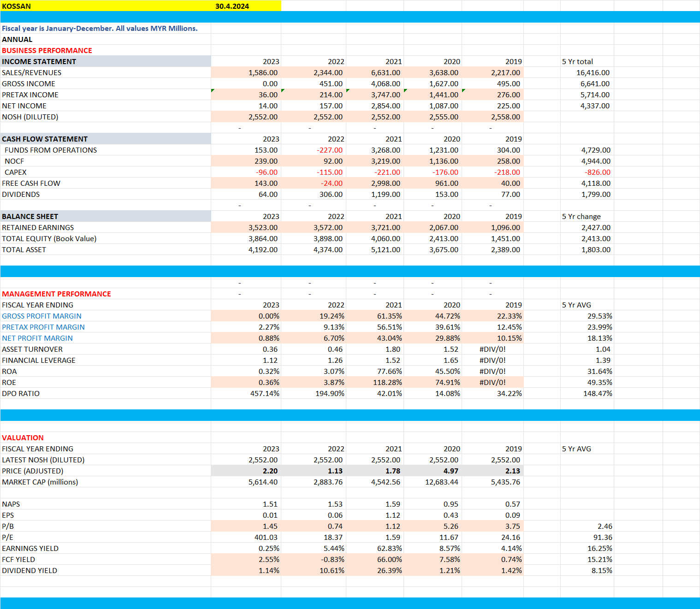
Task: Click the FUNDS FROM OPERATIONS label
Action: (51, 150)
